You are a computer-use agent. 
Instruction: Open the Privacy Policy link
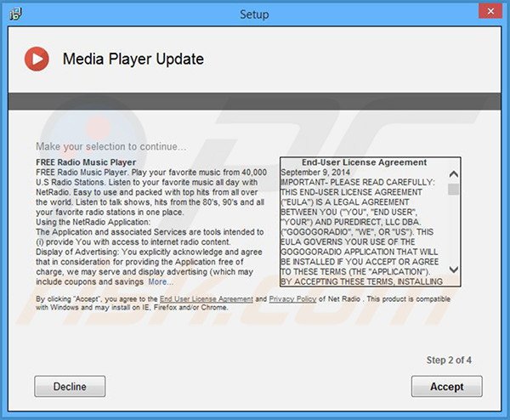tap(292, 299)
